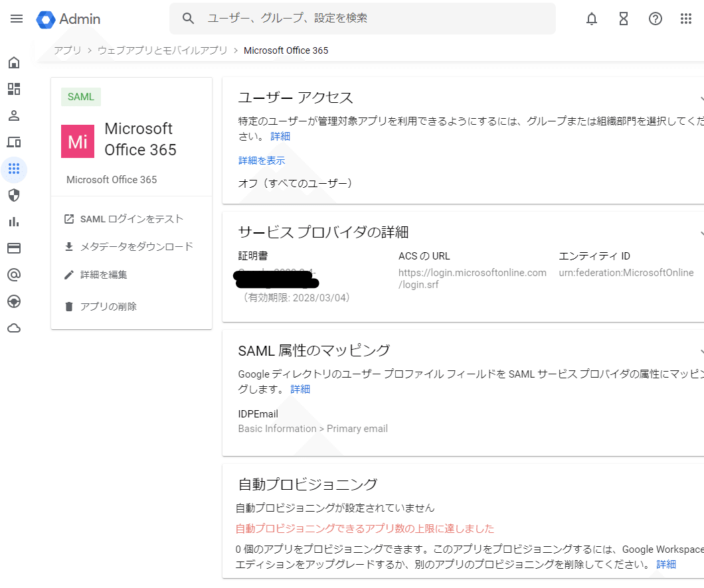Viewport: 704px width, 588px height.
Task: Click the IDPEmail attribute label
Action: click(x=258, y=414)
